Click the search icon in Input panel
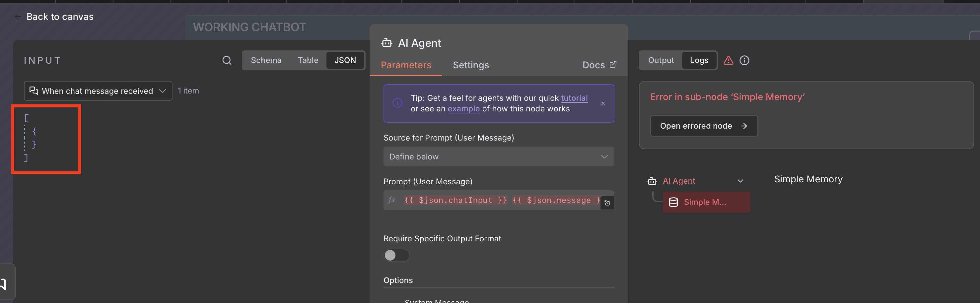Image resolution: width=980 pixels, height=303 pixels. tap(227, 60)
